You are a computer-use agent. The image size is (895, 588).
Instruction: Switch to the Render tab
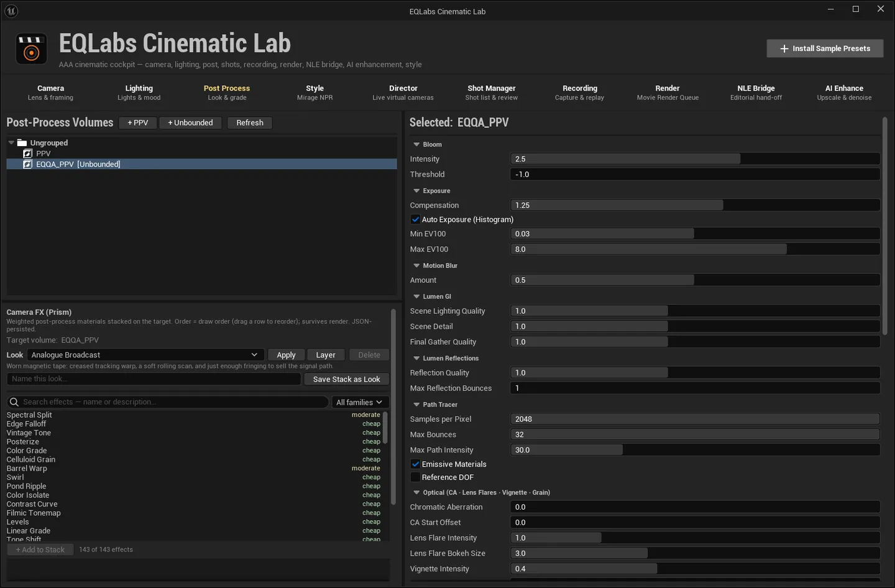(x=668, y=93)
